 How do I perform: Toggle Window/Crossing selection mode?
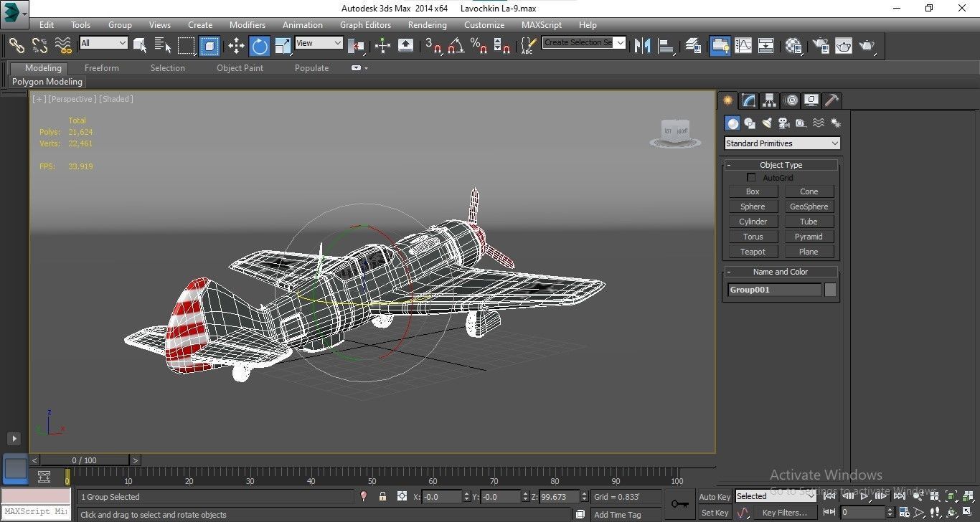(x=209, y=46)
